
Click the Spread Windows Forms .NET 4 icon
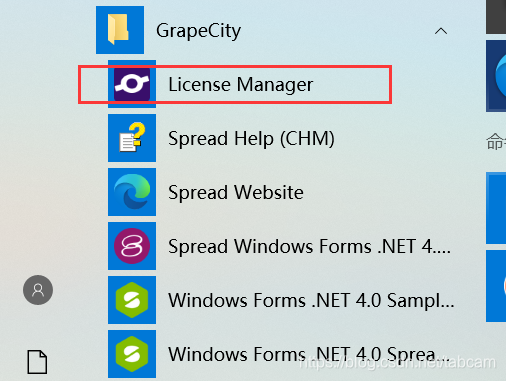132,246
